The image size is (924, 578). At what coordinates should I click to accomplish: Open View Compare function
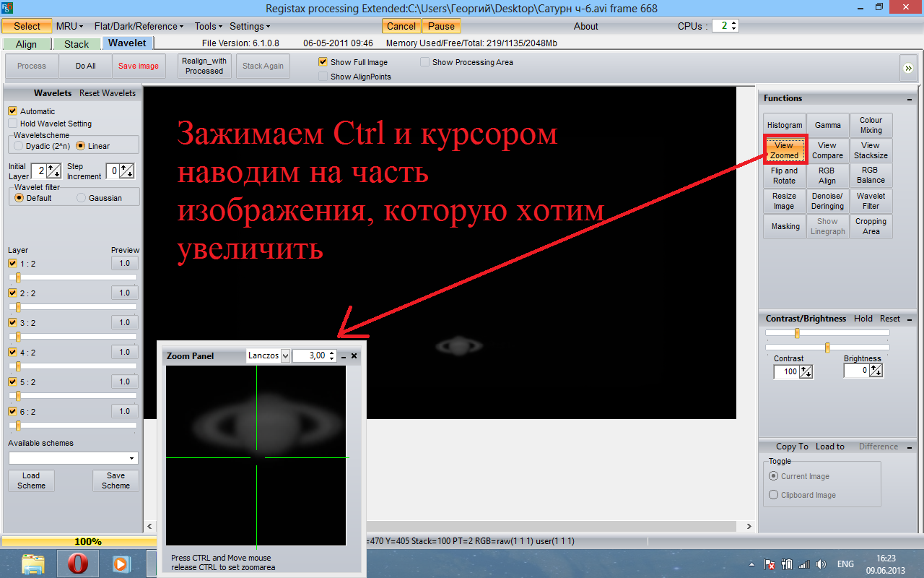828,150
